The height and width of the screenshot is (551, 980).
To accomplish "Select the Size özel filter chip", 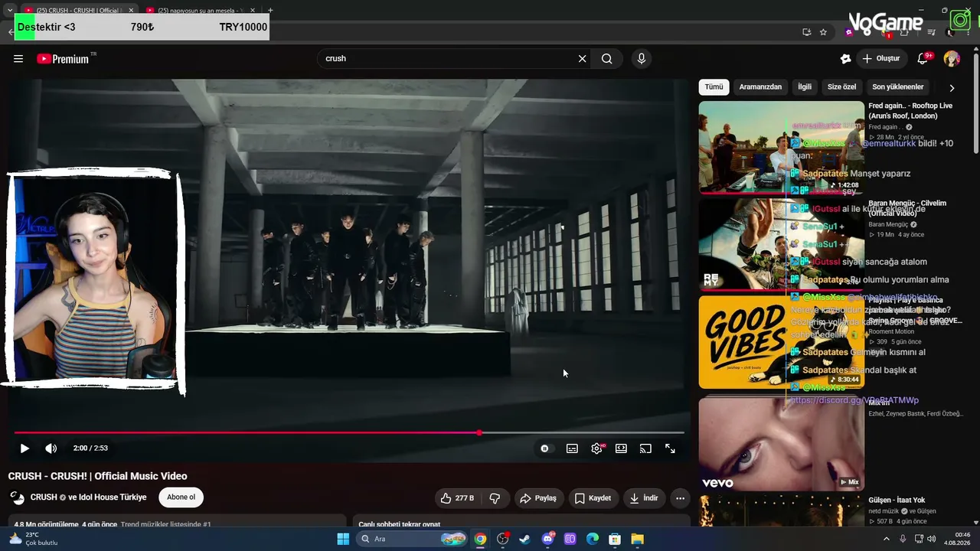I will tap(842, 87).
